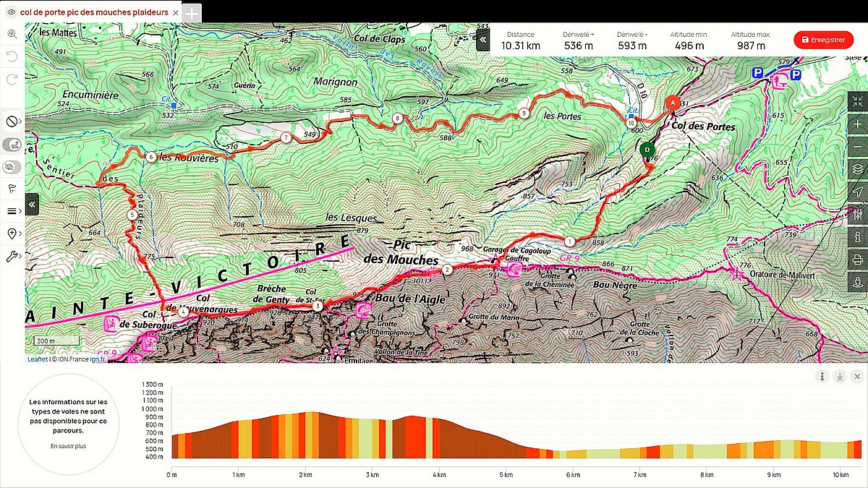Image resolution: width=868 pixels, height=488 pixels.
Task: Click kilometer marker 7 on the route
Action: click(x=286, y=137)
